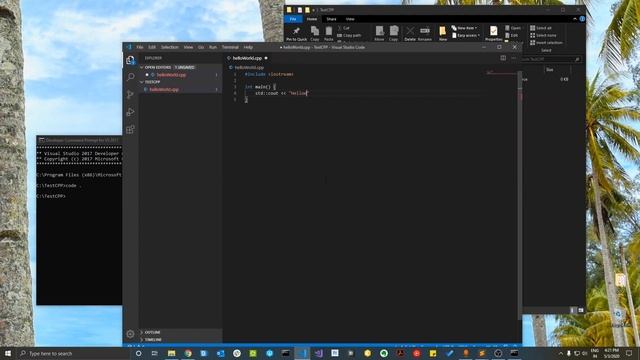640x360 pixels.
Task: Switch to Home tab in File Explorer
Action: pyautogui.click(x=312, y=19)
